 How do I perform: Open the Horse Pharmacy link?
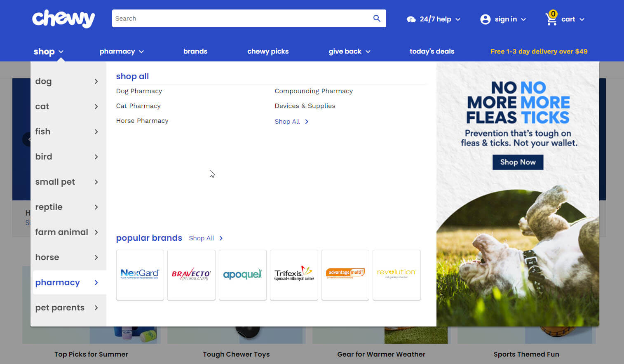[x=142, y=121]
